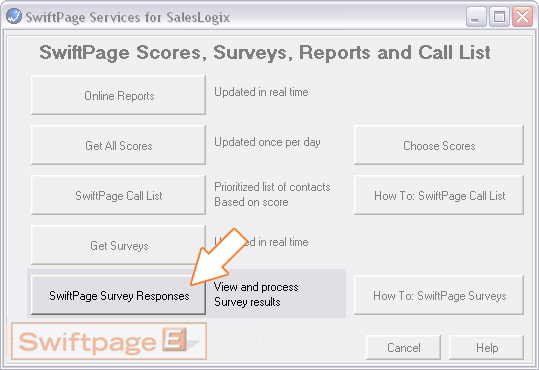Close the SwiftPage Services dialog
Image resolution: width=539 pixels, height=370 pixels.
(x=522, y=17)
